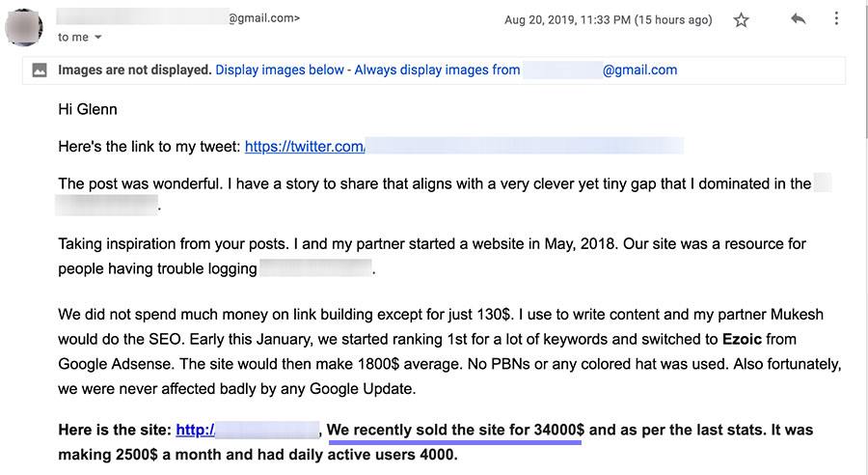Viewport: 868px width, 475px height.
Task: Reply using the arrow icon
Action: coord(798,19)
